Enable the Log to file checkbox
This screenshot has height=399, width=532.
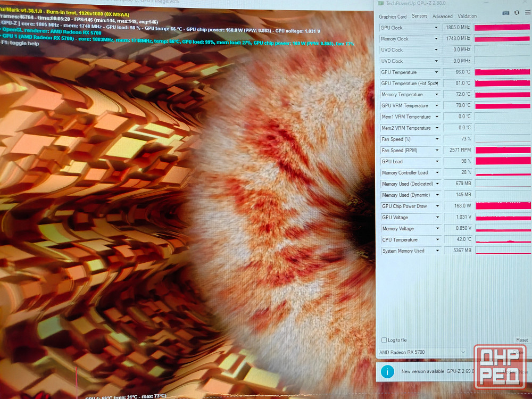(384, 340)
